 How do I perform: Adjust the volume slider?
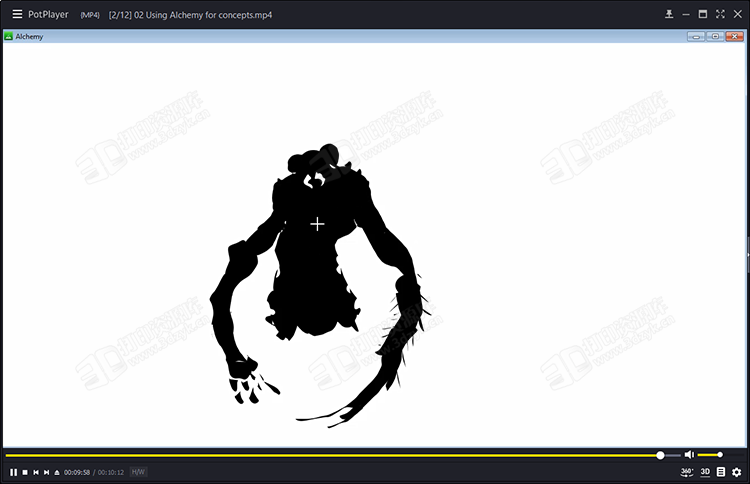[x=710, y=455]
